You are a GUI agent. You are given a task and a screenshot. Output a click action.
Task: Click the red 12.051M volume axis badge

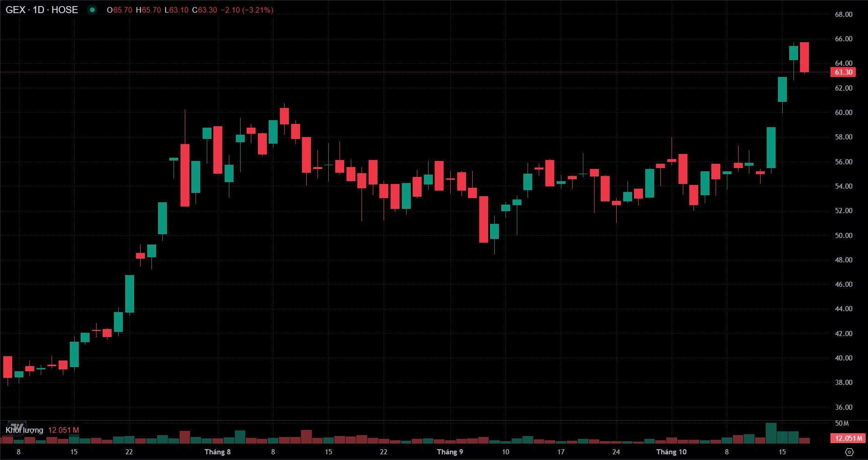pos(847,438)
